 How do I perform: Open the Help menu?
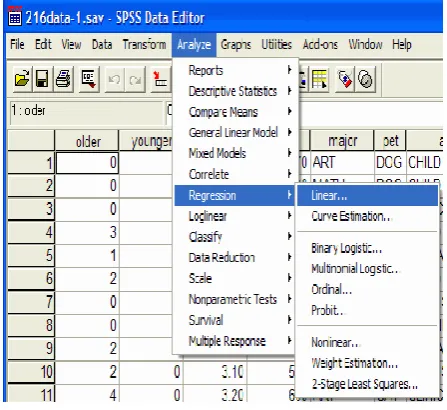[x=402, y=44]
